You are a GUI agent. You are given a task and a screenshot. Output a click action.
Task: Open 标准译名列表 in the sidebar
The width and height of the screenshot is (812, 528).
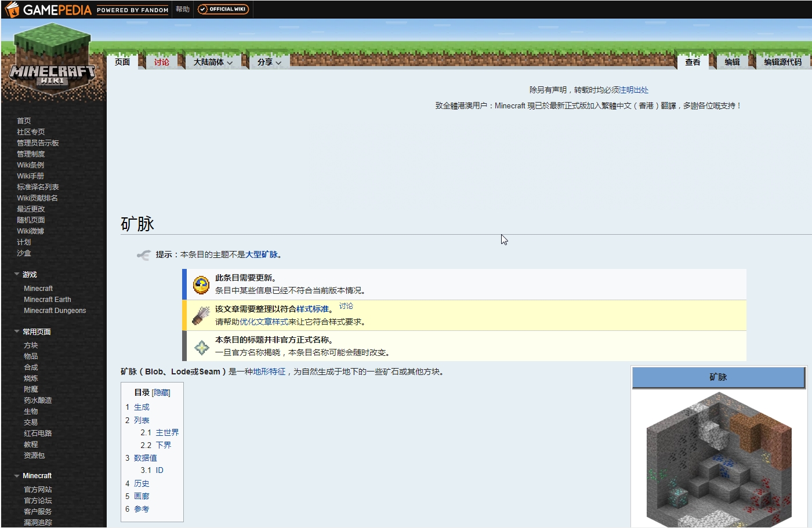coord(38,187)
